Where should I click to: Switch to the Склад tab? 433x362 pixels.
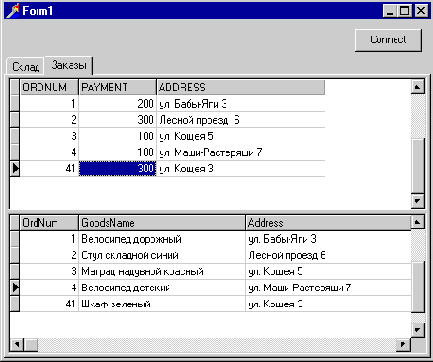click(x=26, y=66)
